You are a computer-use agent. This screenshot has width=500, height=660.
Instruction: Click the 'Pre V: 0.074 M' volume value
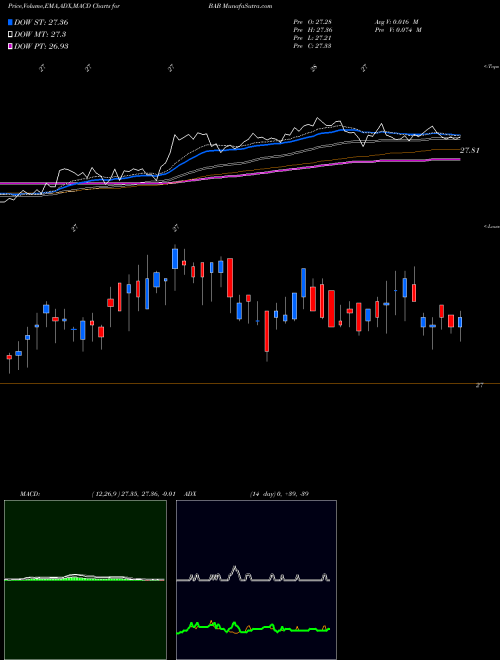(x=398, y=29)
